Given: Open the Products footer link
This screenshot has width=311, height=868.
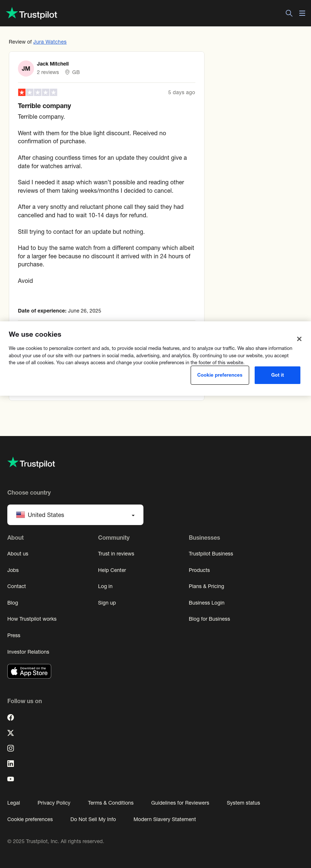Looking at the screenshot, I should coord(199,570).
